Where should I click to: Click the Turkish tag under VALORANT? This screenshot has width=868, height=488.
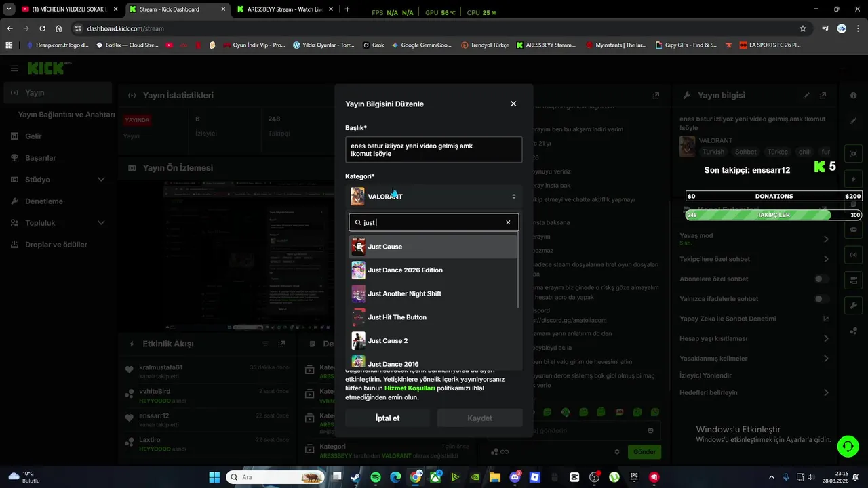(x=713, y=152)
